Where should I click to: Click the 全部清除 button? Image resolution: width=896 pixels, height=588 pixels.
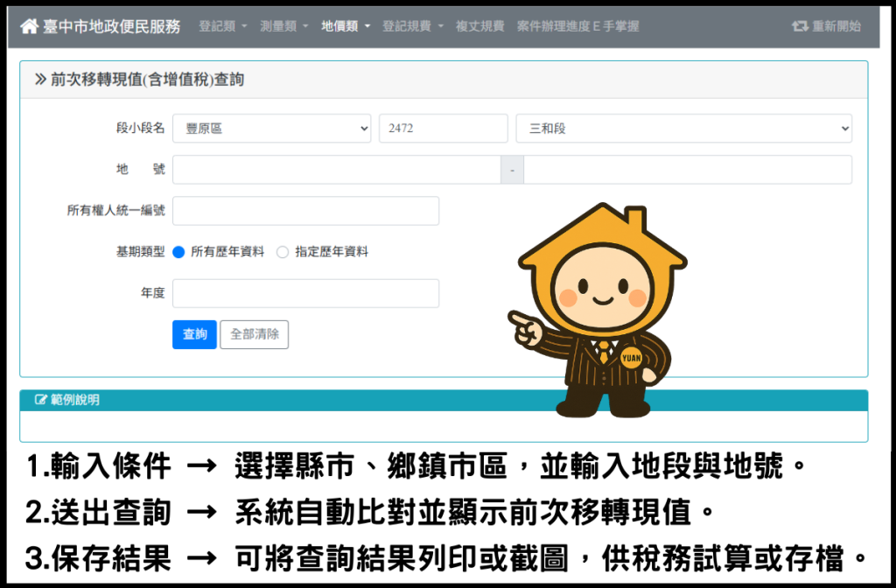click(x=254, y=334)
